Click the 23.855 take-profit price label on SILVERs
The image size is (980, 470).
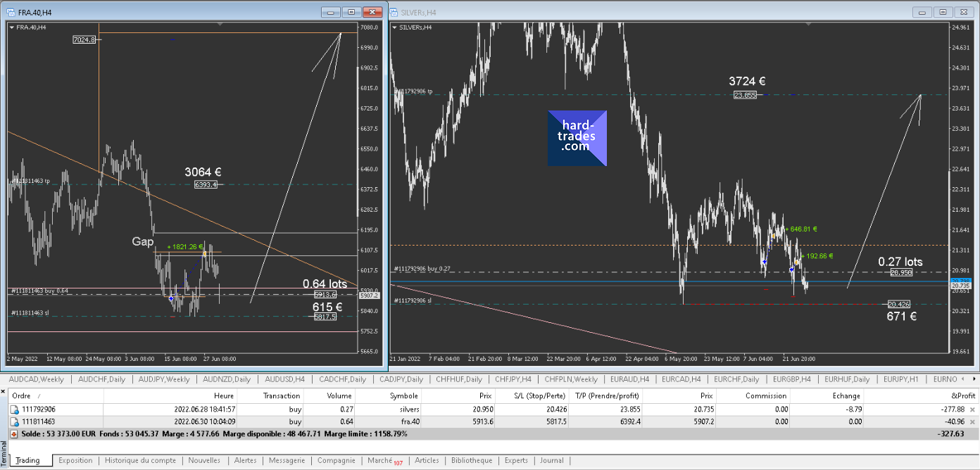click(x=745, y=95)
